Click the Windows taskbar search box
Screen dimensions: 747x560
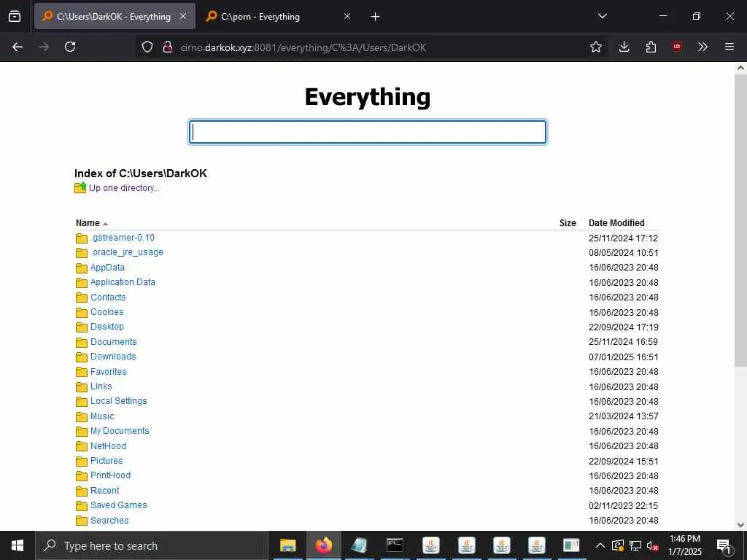152,545
